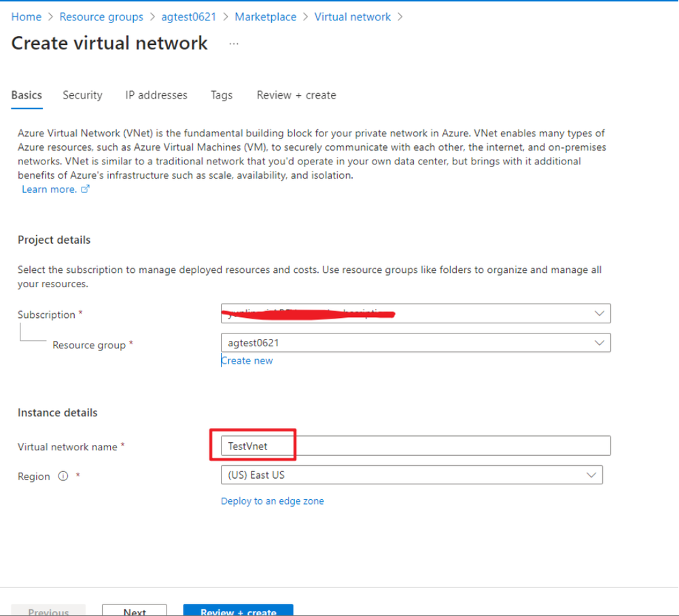Click the Region field label
The width and height of the screenshot is (679, 616).
point(34,476)
